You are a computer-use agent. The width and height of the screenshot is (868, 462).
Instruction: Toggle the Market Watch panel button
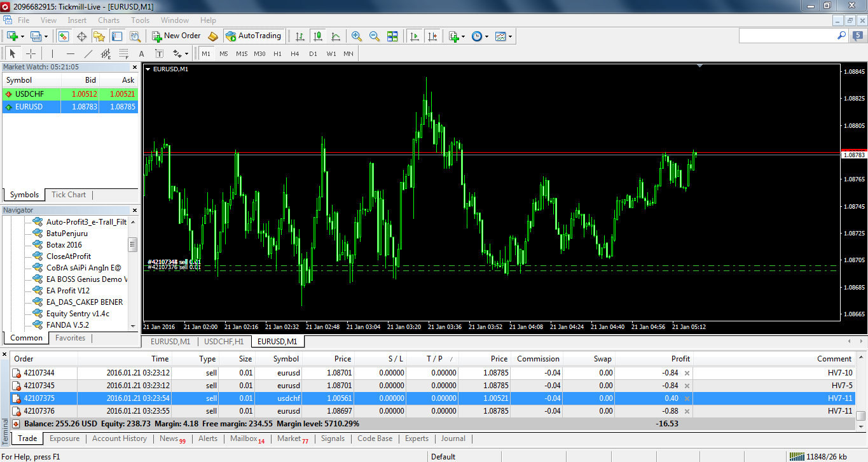click(x=63, y=36)
